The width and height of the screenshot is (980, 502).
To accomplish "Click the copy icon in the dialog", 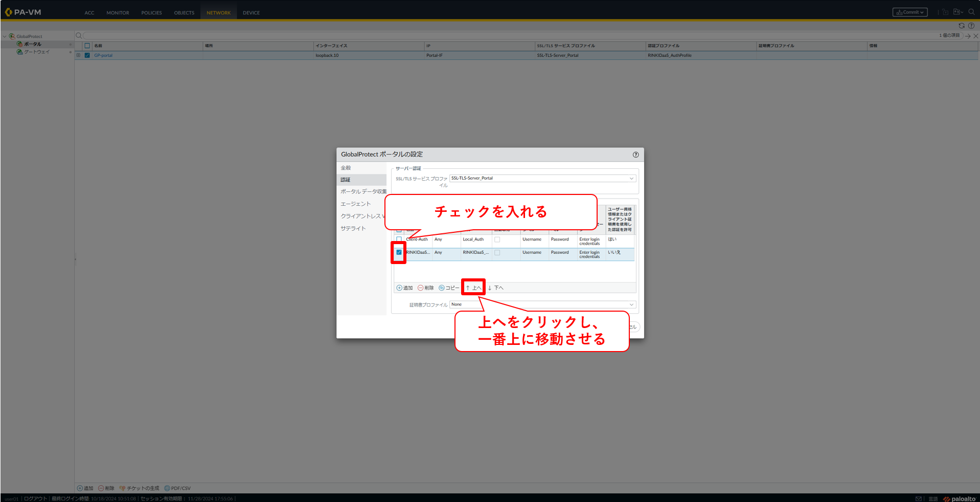I will coord(442,288).
